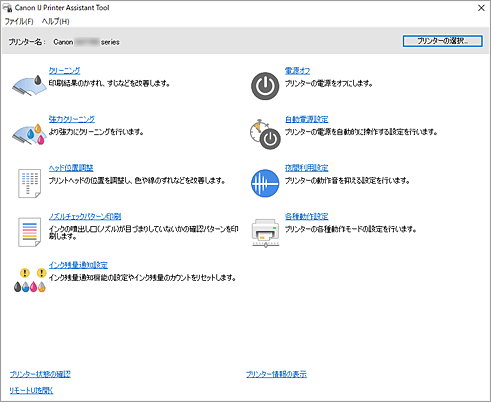Click the description プリンターの動作音を抑える設定を行います。
This screenshot has width=491, height=403.
tap(347, 181)
